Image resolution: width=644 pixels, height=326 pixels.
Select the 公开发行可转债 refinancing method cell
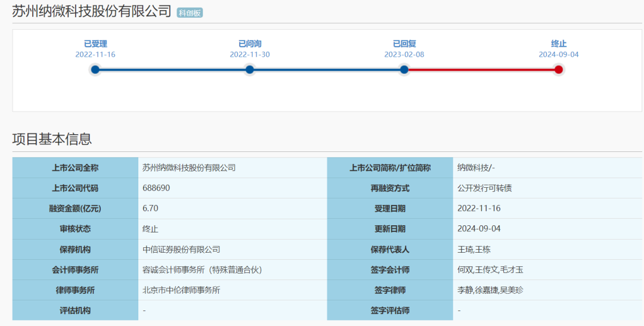(485, 188)
